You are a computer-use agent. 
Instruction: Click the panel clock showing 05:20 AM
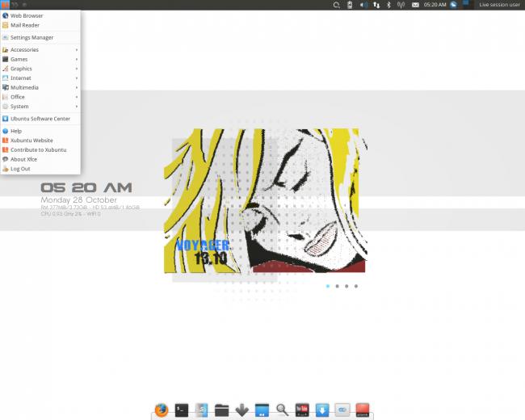(435, 5)
